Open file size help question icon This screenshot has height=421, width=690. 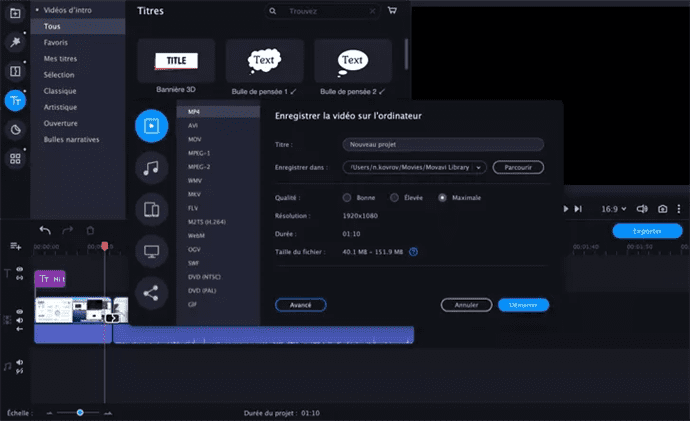coord(413,252)
